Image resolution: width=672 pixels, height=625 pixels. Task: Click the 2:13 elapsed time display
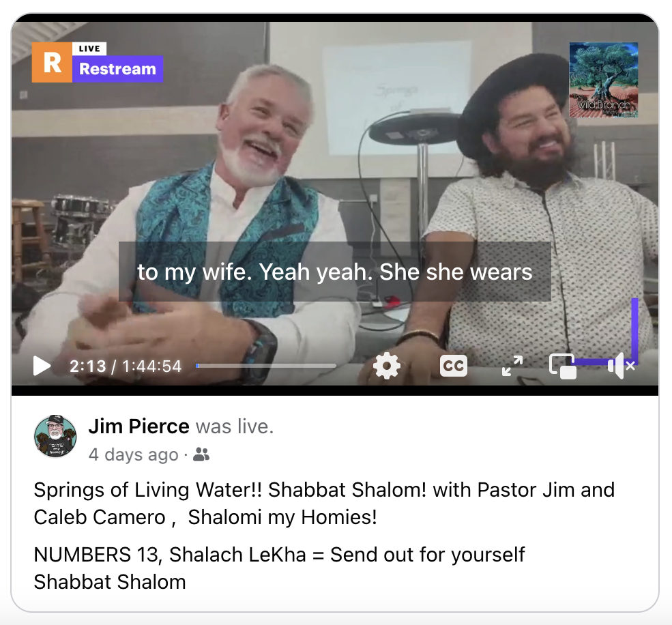tap(87, 366)
